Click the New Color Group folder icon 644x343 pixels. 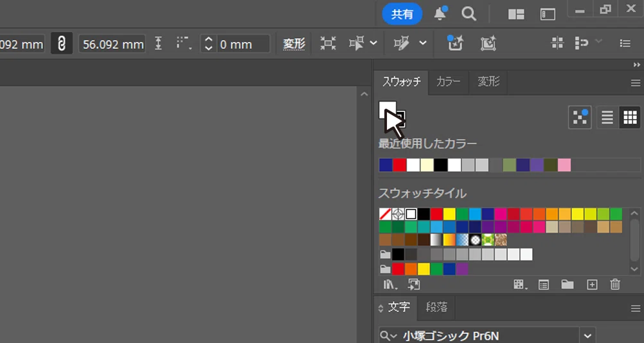[x=568, y=284]
